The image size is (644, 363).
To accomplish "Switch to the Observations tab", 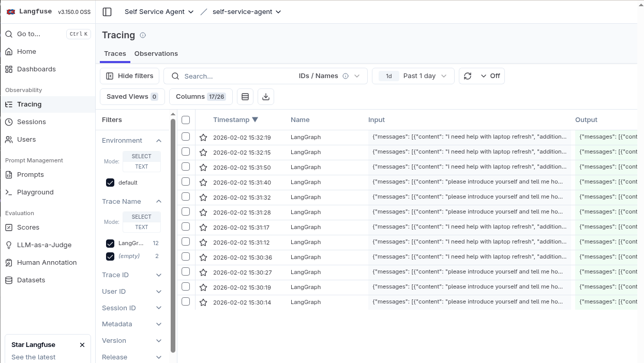I will tap(156, 54).
